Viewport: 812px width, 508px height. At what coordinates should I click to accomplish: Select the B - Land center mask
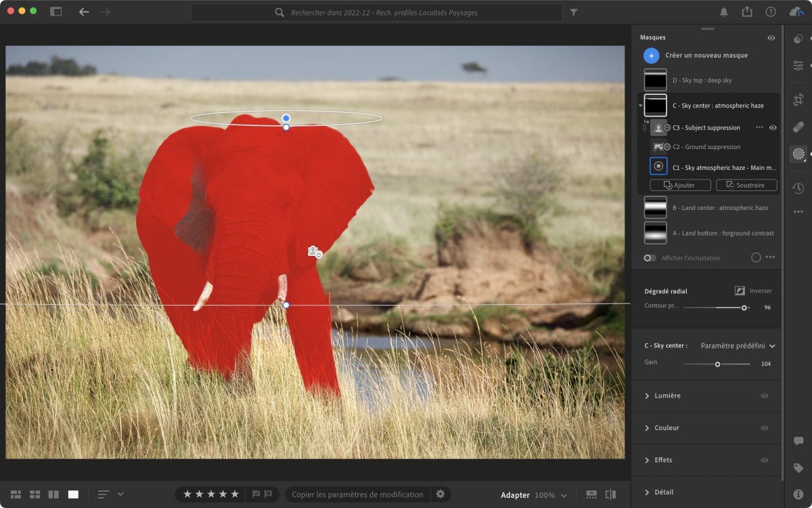tap(720, 208)
